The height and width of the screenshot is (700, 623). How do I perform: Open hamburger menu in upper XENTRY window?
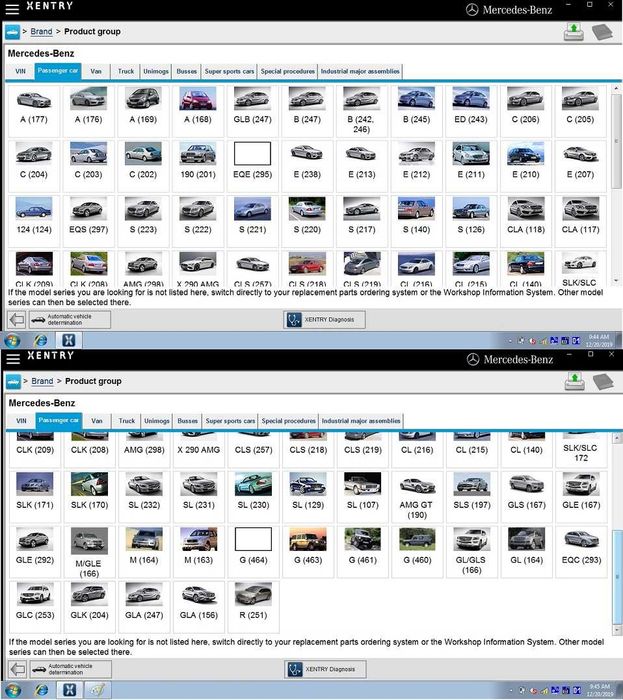coord(12,8)
